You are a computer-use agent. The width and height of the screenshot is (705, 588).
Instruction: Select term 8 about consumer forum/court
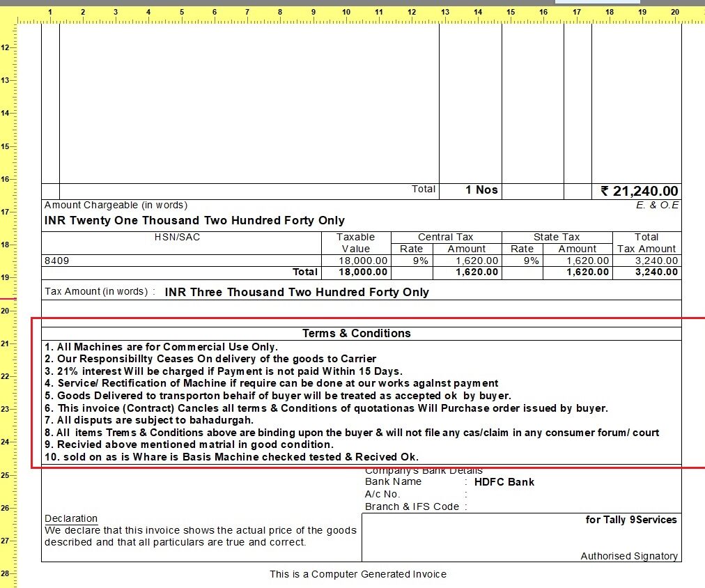352,433
